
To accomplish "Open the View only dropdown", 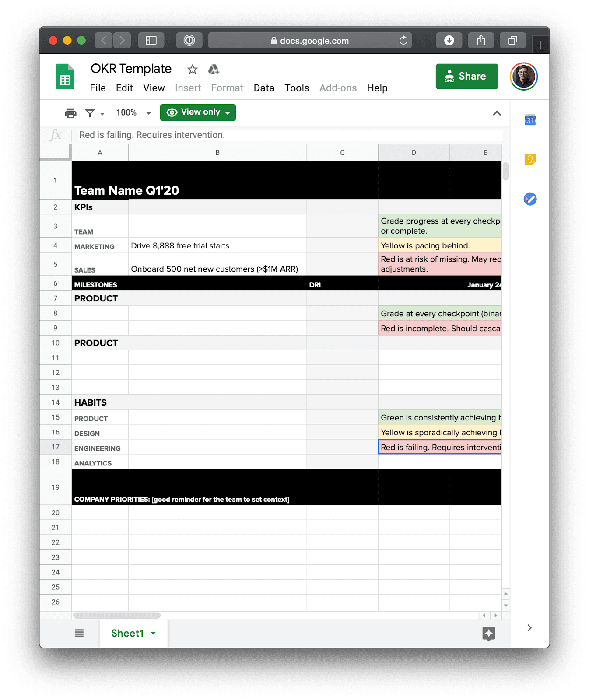I will (198, 112).
